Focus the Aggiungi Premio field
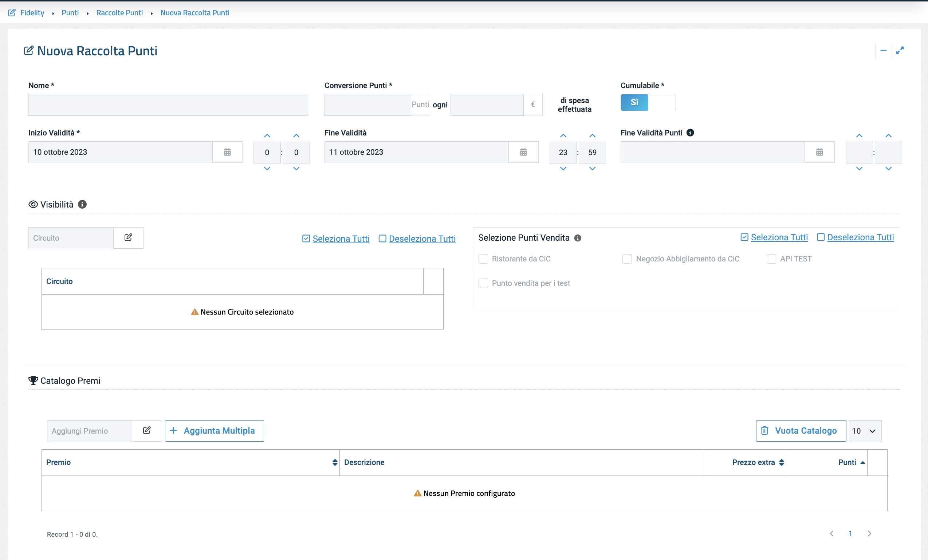 pyautogui.click(x=89, y=431)
